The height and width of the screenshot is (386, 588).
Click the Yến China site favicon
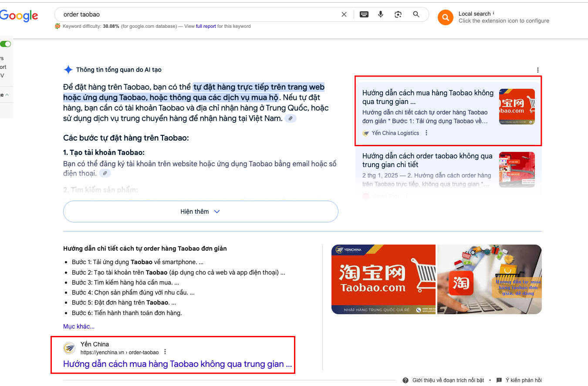(x=69, y=348)
